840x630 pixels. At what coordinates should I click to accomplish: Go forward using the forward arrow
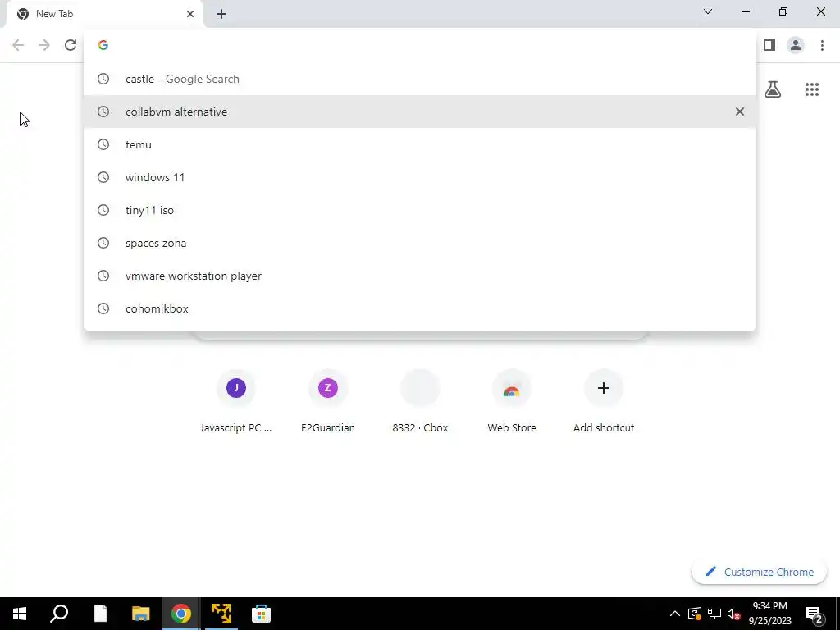[x=44, y=45]
